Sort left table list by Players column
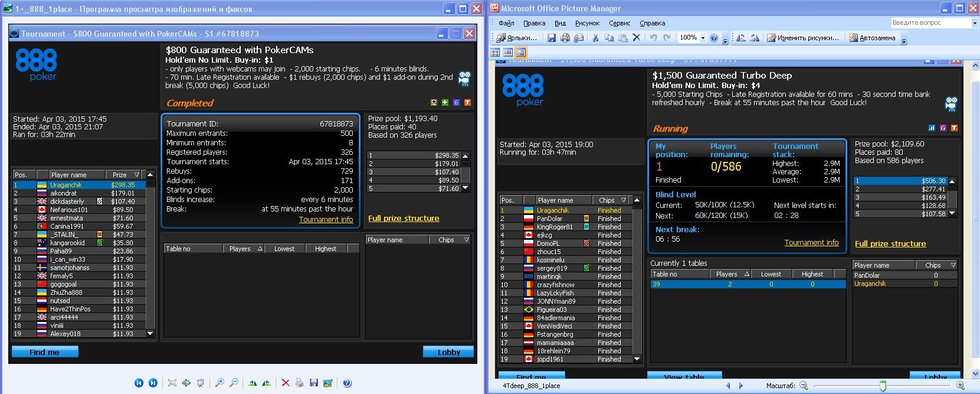The width and height of the screenshot is (980, 394). pyautogui.click(x=244, y=249)
